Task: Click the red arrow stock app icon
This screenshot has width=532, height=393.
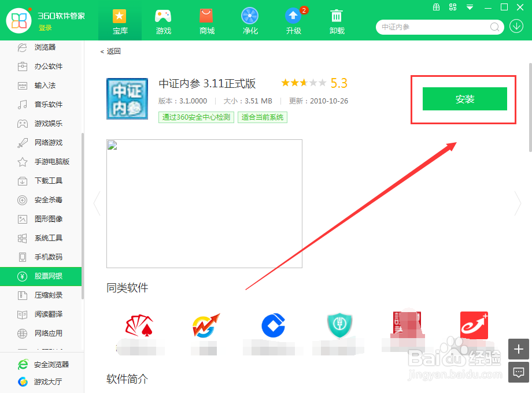Action: point(206,325)
